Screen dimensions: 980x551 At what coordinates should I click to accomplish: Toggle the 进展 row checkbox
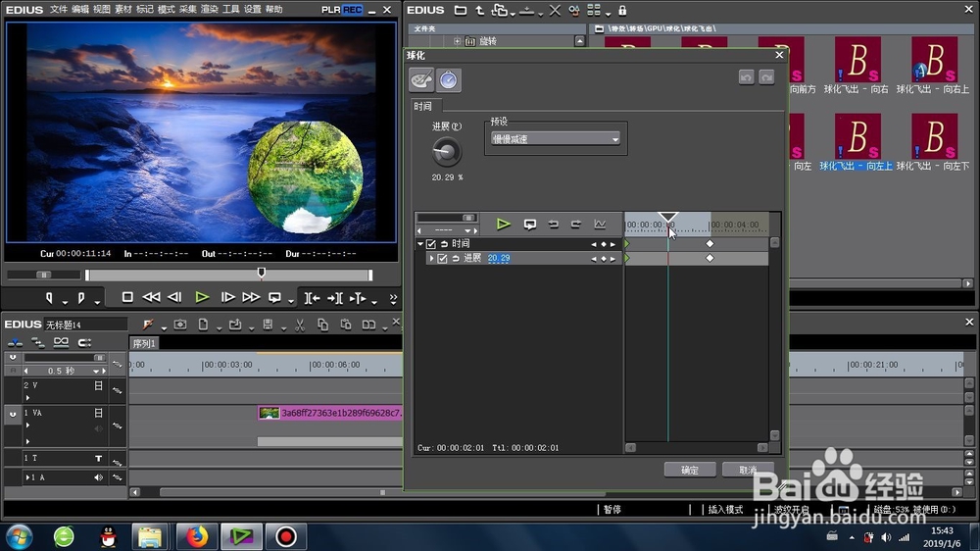pos(443,258)
